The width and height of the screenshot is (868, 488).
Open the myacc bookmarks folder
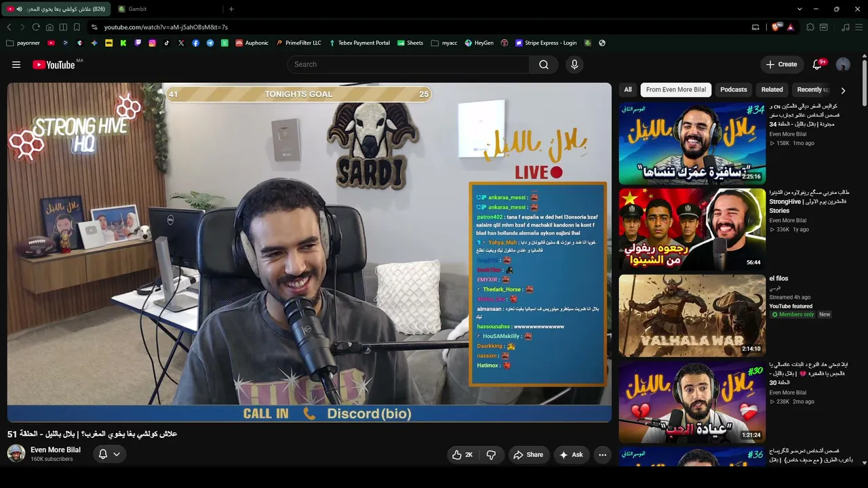point(444,43)
